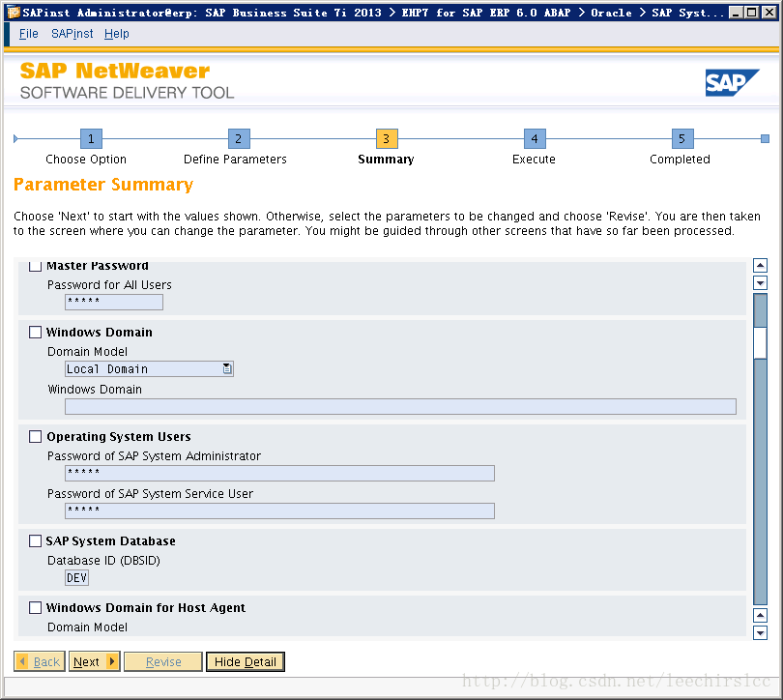Click the Define Parameters step label

[x=235, y=160]
